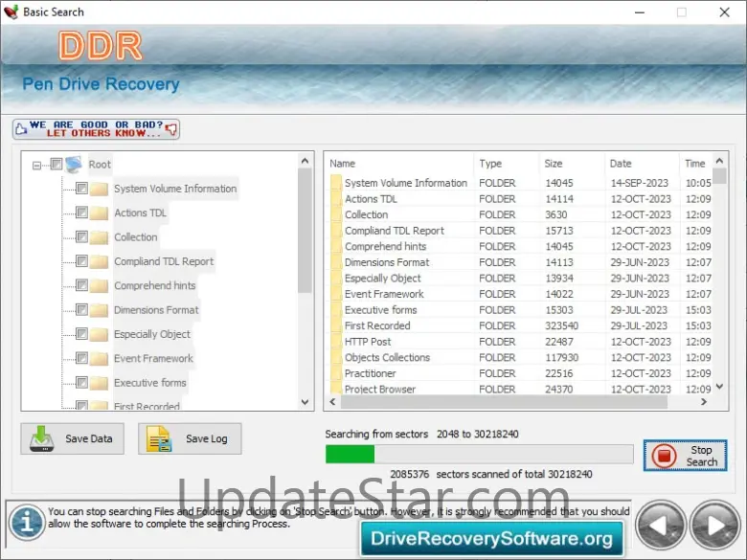Check the Event Framework checkbox

click(x=82, y=358)
